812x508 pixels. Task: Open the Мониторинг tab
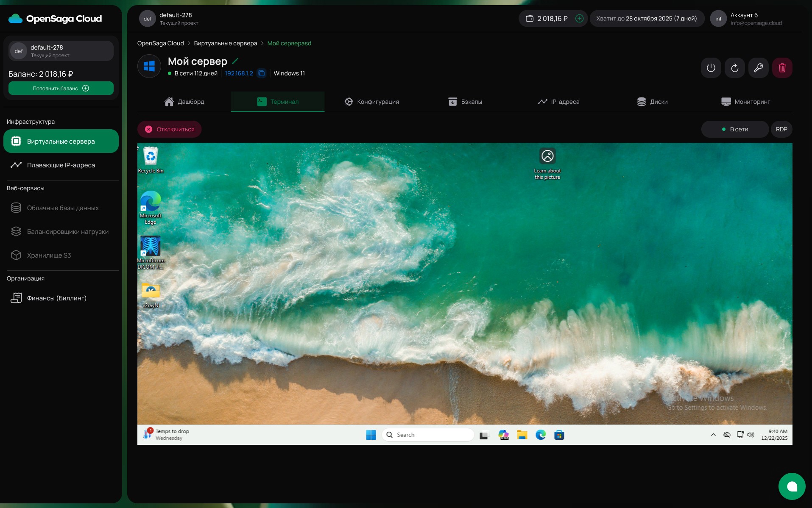[745, 102]
